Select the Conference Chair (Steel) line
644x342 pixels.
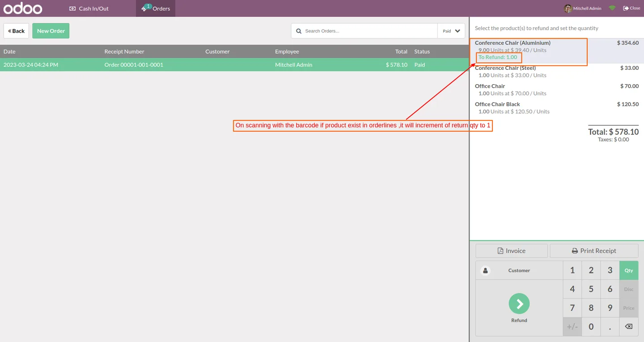[x=557, y=72]
